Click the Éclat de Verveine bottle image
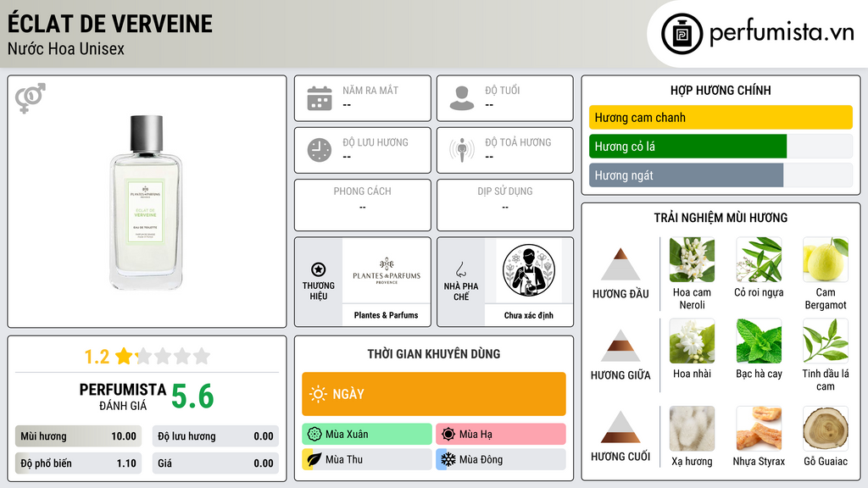The image size is (868, 488). (x=146, y=202)
